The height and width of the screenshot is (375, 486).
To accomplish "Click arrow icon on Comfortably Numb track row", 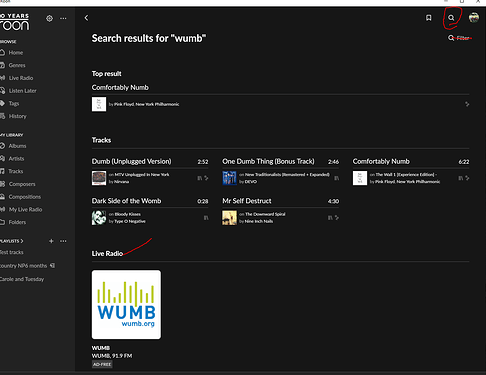I will (x=467, y=178).
